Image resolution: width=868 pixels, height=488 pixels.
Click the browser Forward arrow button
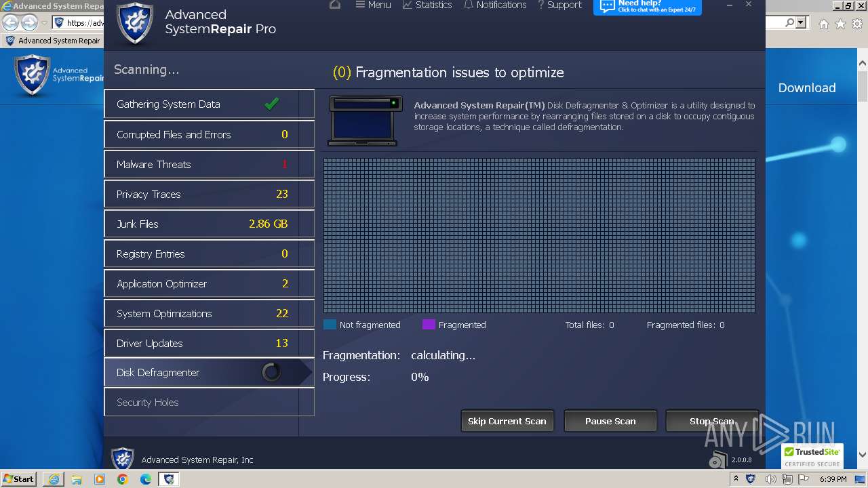click(x=29, y=22)
